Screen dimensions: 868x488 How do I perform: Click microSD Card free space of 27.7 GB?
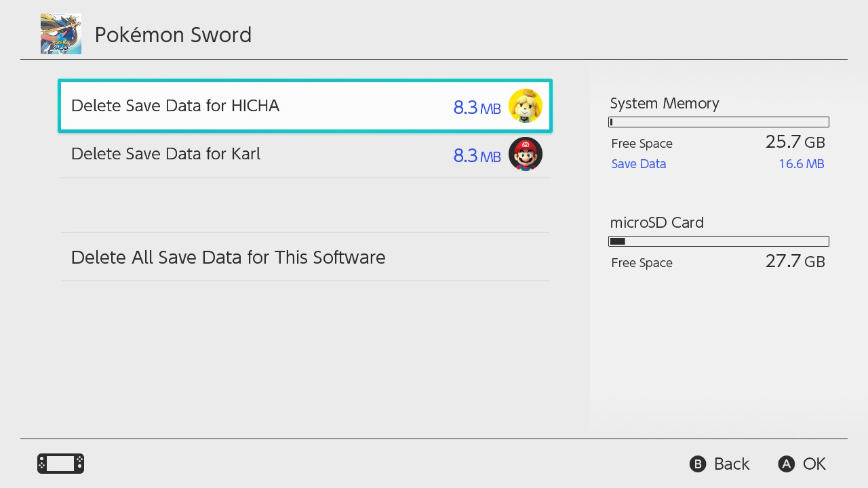coord(795,262)
